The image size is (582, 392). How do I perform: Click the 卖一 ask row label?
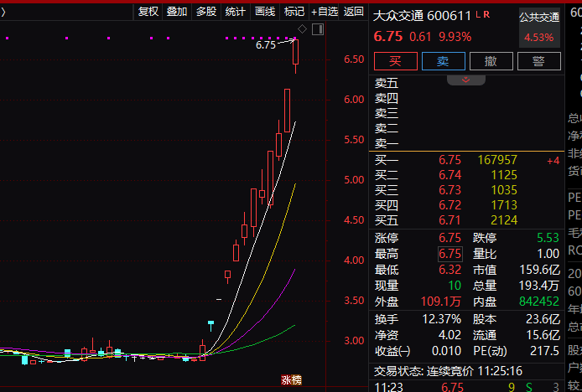click(x=387, y=143)
